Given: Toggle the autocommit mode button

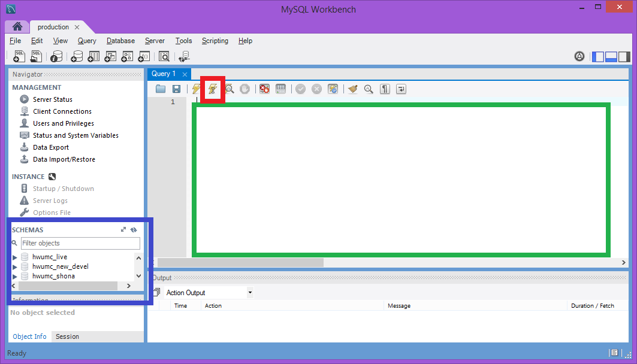Looking at the screenshot, I should point(333,89).
